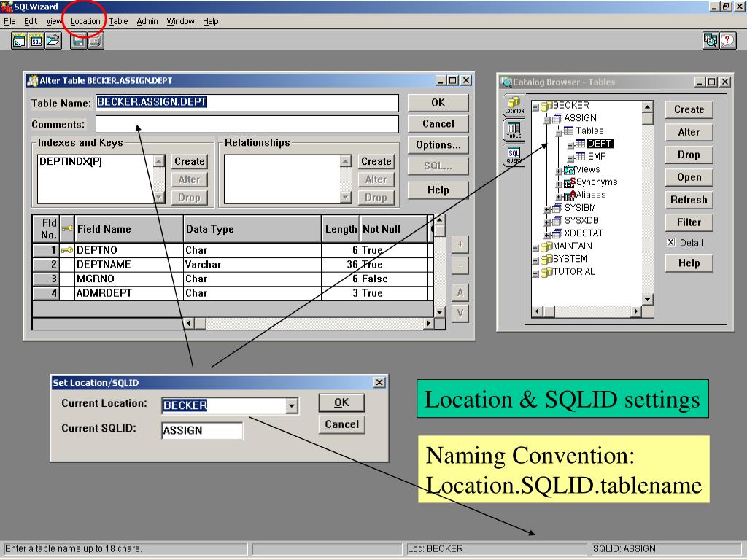Click the Table Name input field

[247, 102]
